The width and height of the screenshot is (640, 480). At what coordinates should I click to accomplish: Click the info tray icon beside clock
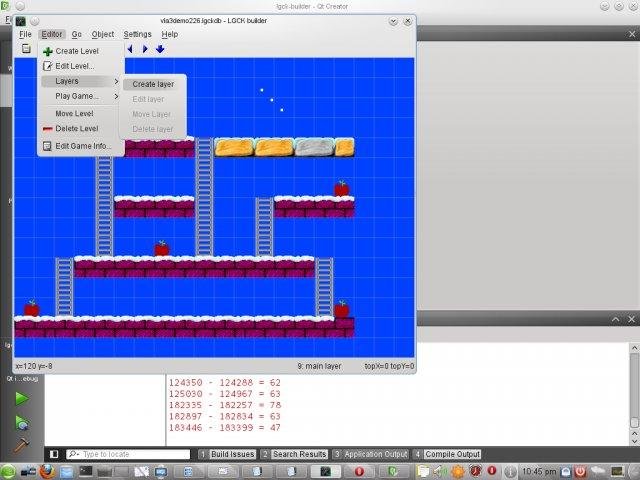(x=510, y=472)
